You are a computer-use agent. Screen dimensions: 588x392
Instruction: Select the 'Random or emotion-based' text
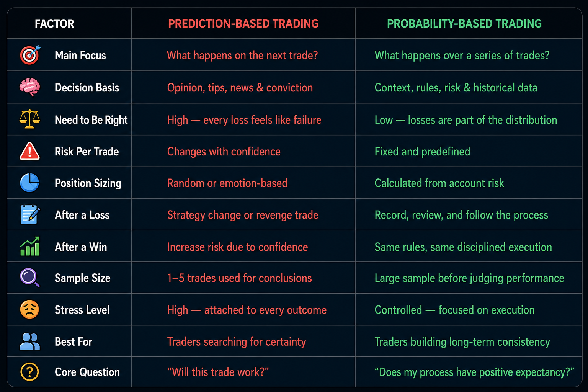pos(227,183)
